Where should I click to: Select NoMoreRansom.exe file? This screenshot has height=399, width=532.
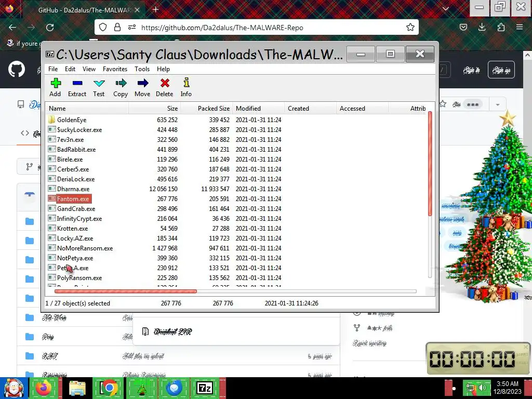click(81, 248)
